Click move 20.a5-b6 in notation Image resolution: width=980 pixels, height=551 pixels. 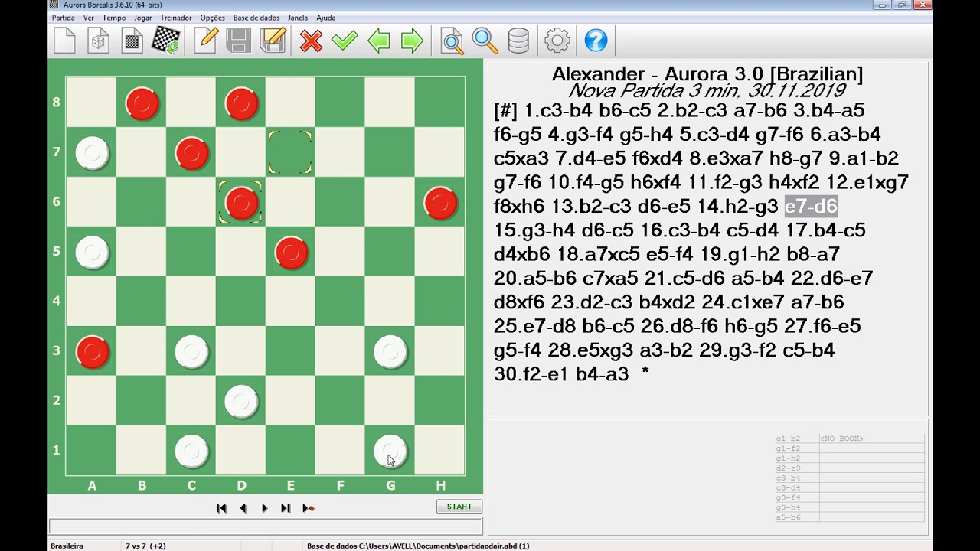coord(536,279)
